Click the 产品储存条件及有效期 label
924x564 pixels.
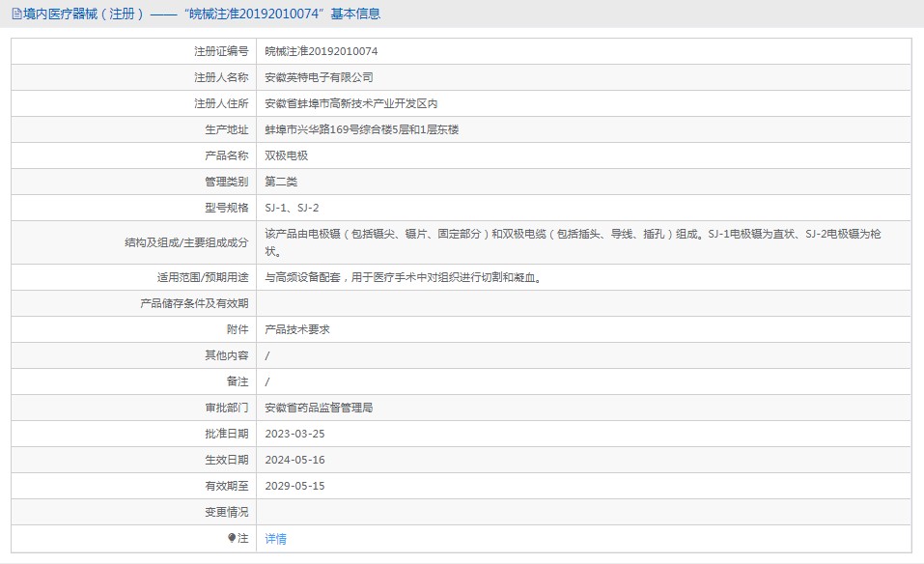(x=194, y=303)
